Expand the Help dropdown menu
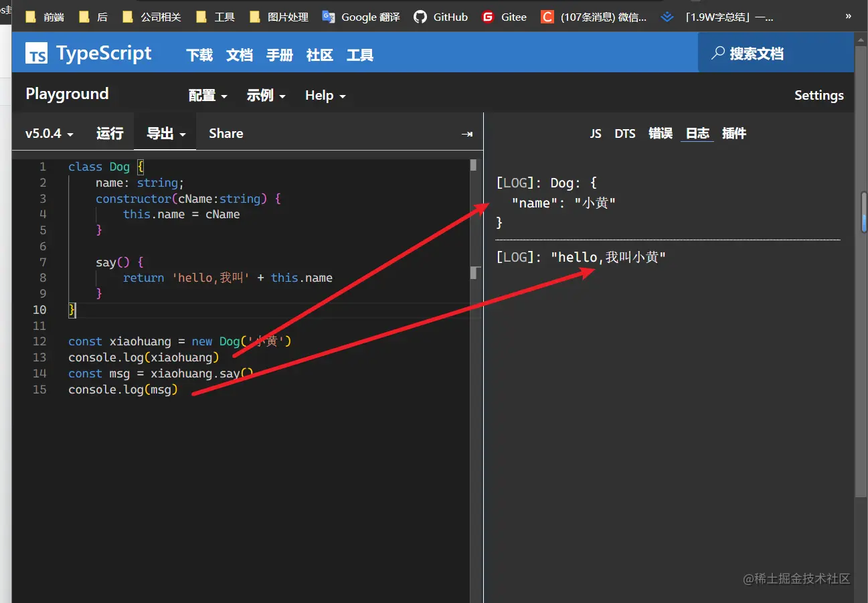 [x=325, y=96]
